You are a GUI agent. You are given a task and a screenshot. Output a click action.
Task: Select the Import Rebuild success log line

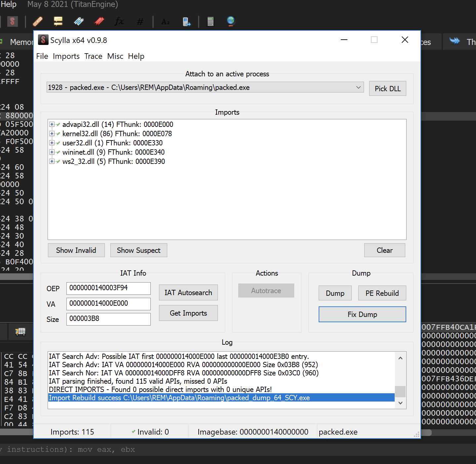[x=221, y=398]
